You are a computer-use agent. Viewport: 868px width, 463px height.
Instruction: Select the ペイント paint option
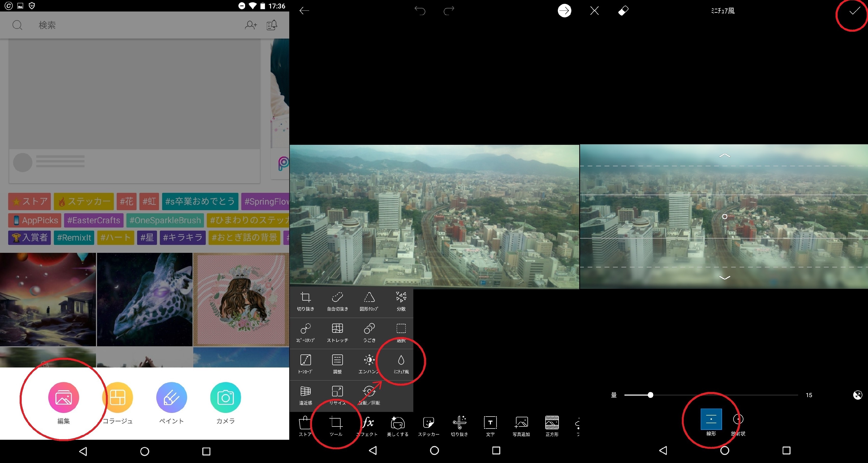pyautogui.click(x=172, y=398)
